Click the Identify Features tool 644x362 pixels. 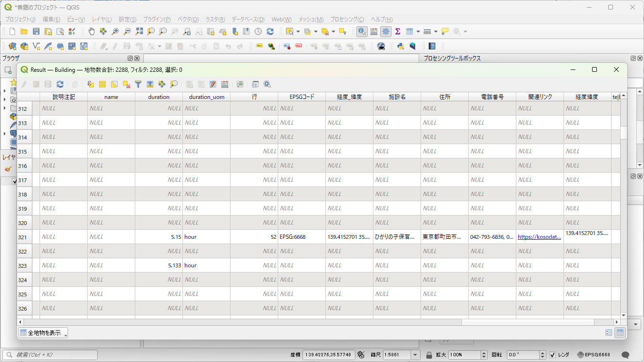coord(362,32)
